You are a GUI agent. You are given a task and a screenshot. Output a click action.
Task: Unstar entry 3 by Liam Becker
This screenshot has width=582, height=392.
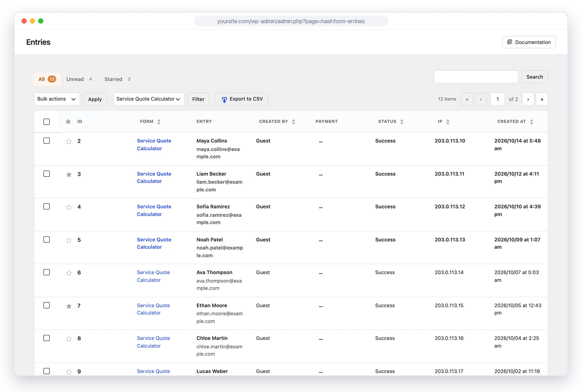point(69,174)
